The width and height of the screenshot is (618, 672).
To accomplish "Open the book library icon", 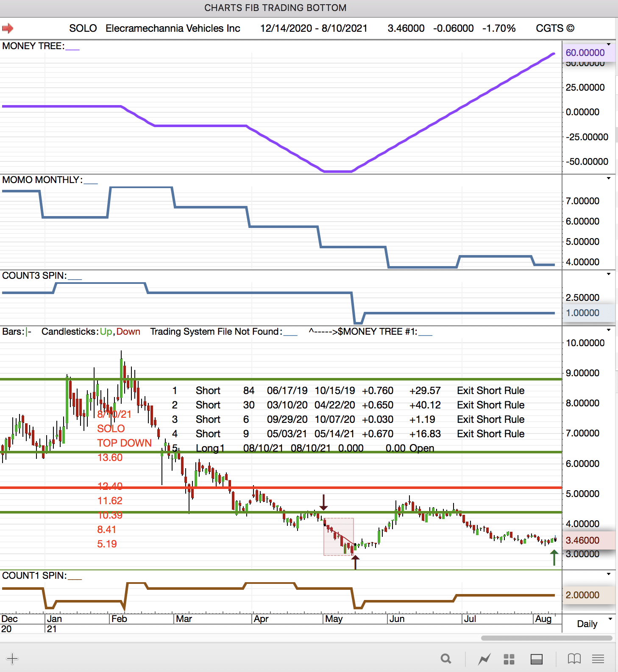I will click(x=574, y=658).
